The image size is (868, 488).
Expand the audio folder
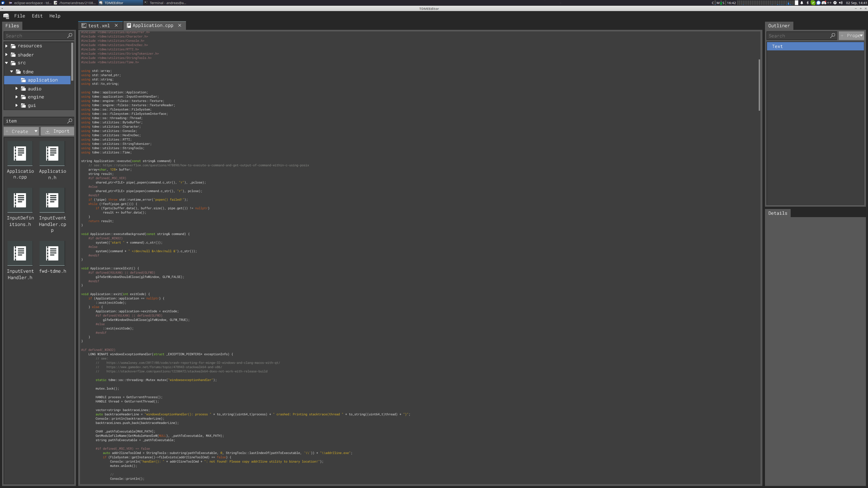pos(17,89)
